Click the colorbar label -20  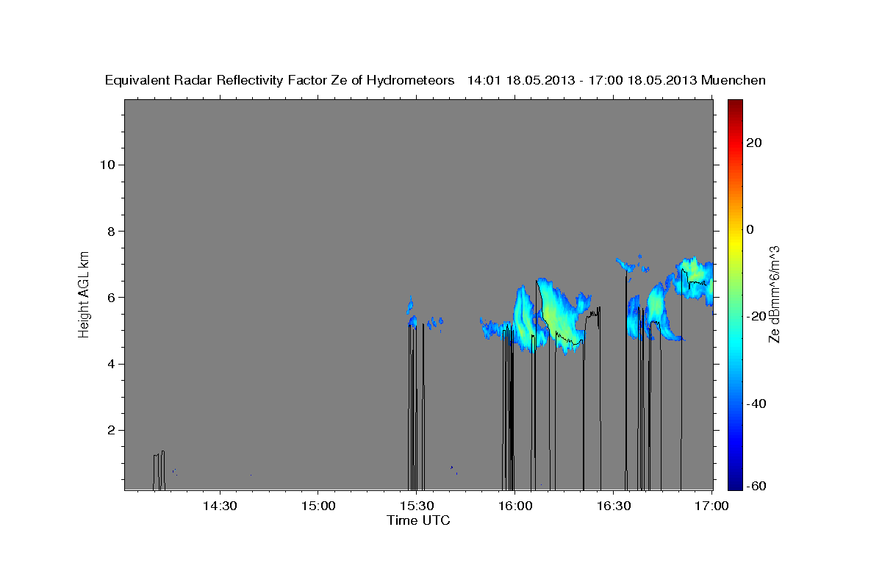point(756,316)
